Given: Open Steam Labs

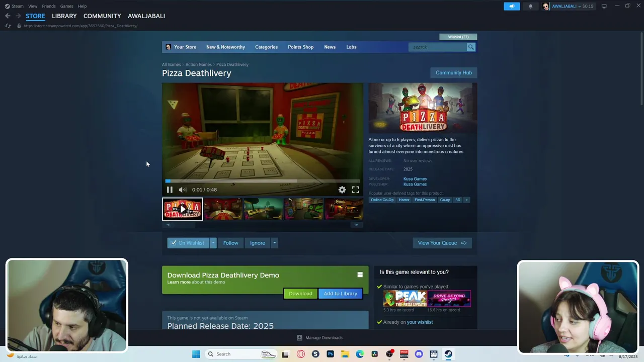Looking at the screenshot, I should coord(351,47).
